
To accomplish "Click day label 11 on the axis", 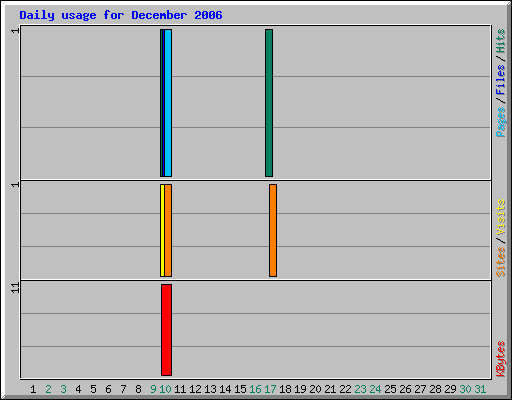I will [x=180, y=389].
